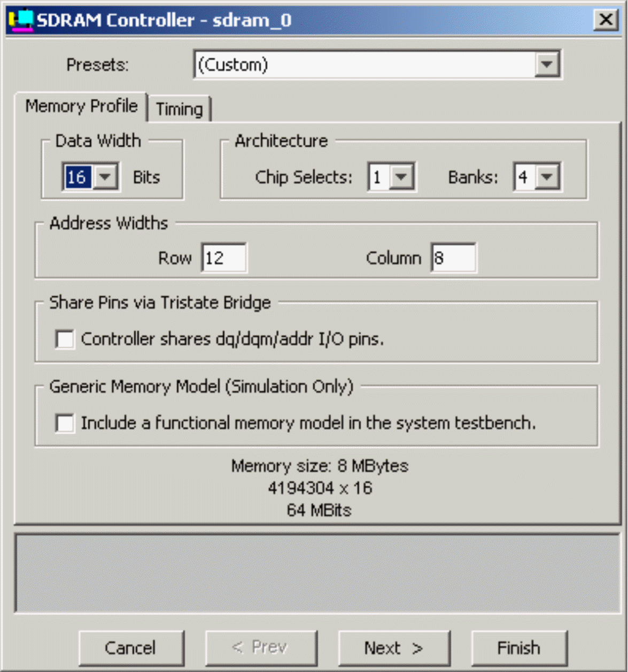Click the Finish button
This screenshot has height=672, width=628.
click(518, 648)
